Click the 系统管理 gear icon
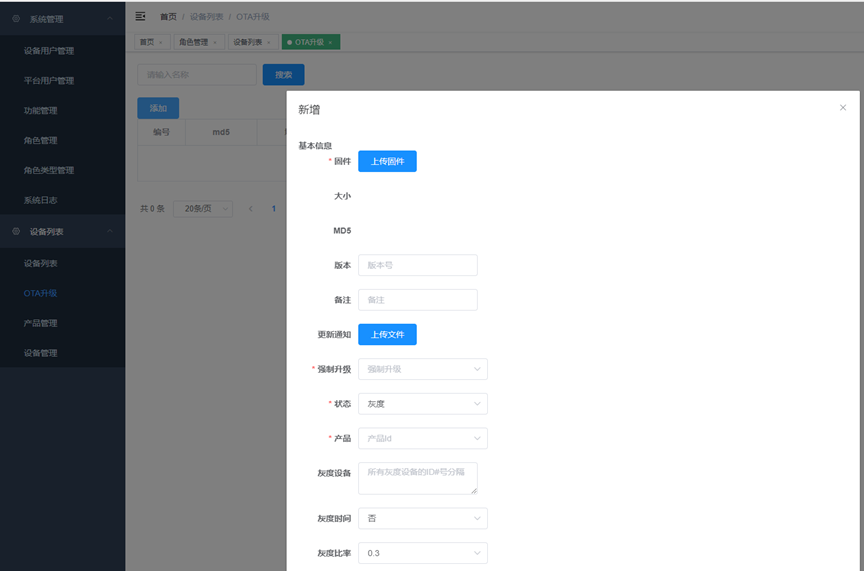This screenshot has width=864, height=571. tap(16, 19)
